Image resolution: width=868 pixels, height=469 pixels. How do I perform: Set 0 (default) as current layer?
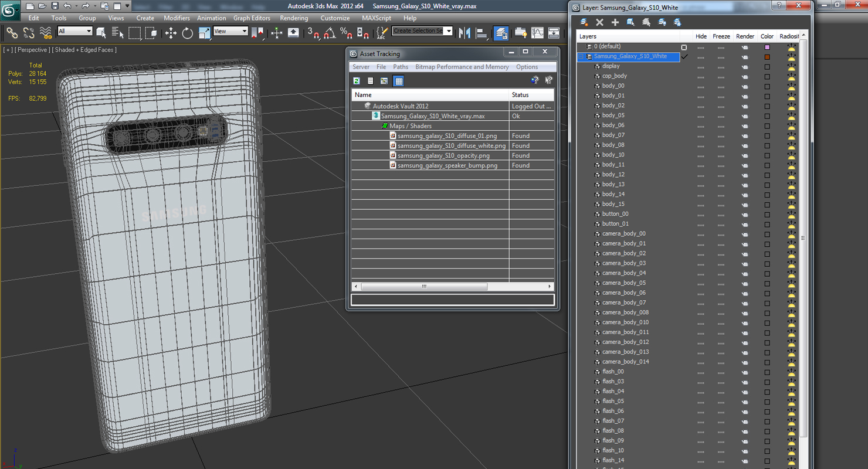tap(684, 47)
